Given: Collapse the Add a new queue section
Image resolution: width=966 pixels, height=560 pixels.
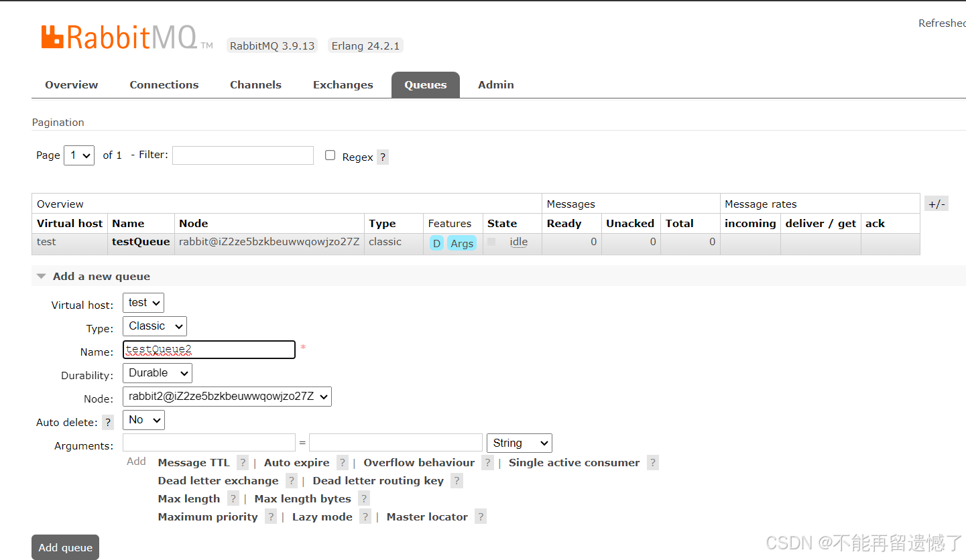Looking at the screenshot, I should 101,276.
